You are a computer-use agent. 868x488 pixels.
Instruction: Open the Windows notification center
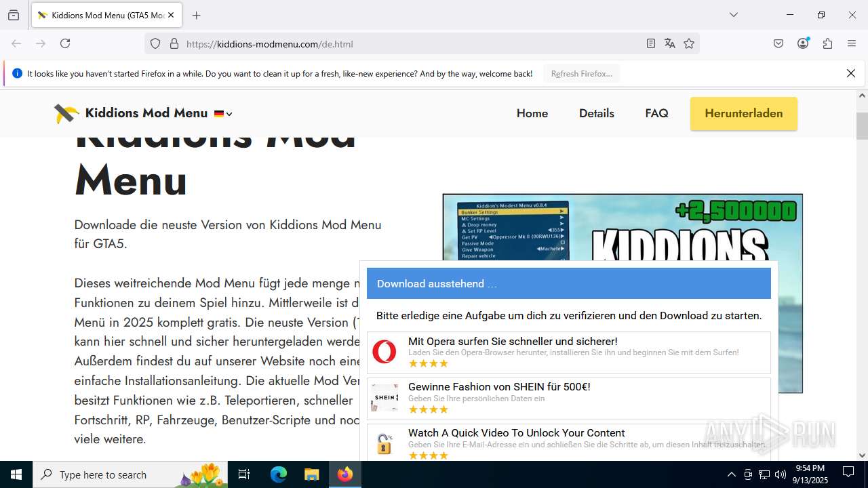pyautogui.click(x=848, y=474)
